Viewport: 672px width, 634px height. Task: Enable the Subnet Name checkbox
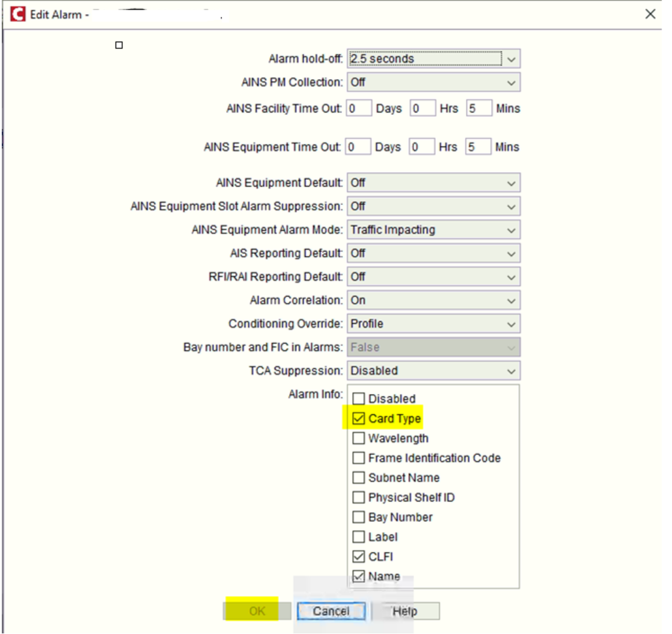coord(359,478)
